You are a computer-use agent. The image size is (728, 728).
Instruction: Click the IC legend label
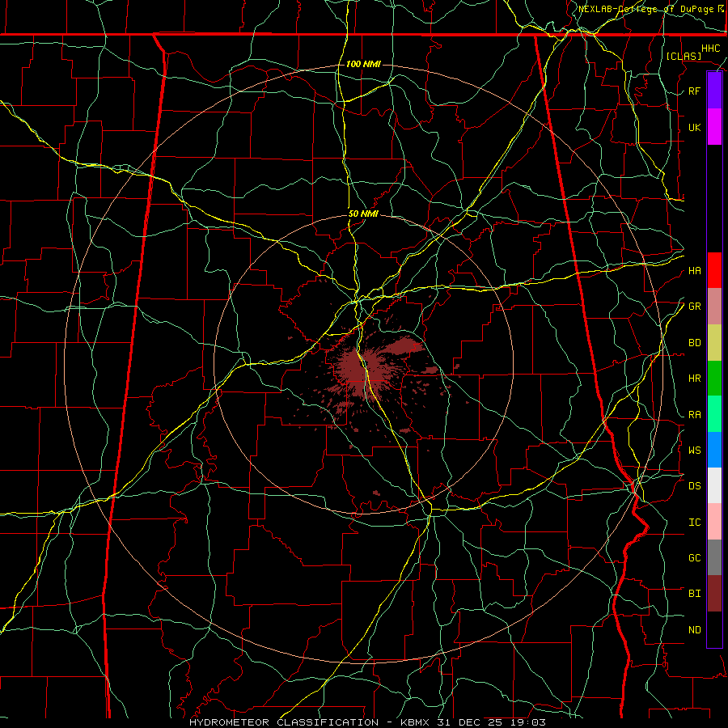(694, 522)
